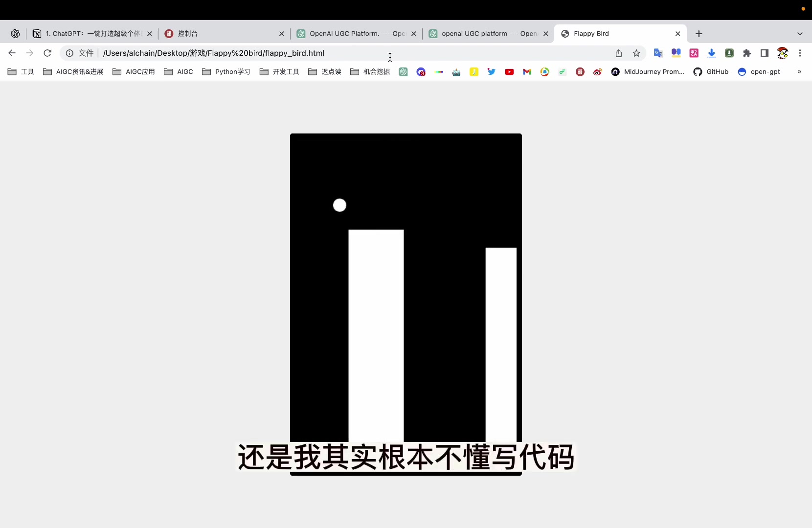
Task: Open the YouTube bookmark
Action: coord(509,72)
